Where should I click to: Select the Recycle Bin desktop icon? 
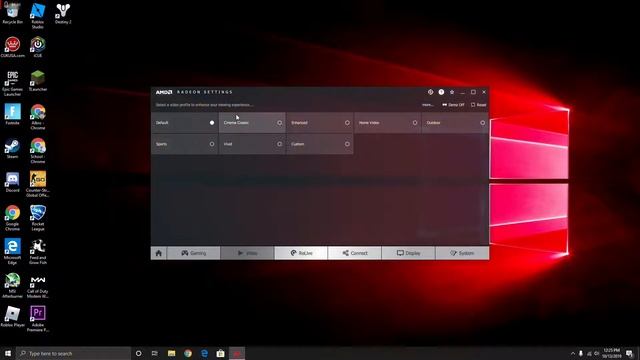point(12,13)
